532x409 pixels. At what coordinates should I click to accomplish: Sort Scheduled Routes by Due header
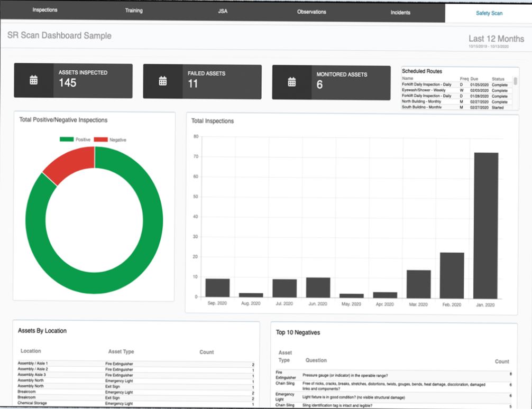tap(474, 79)
